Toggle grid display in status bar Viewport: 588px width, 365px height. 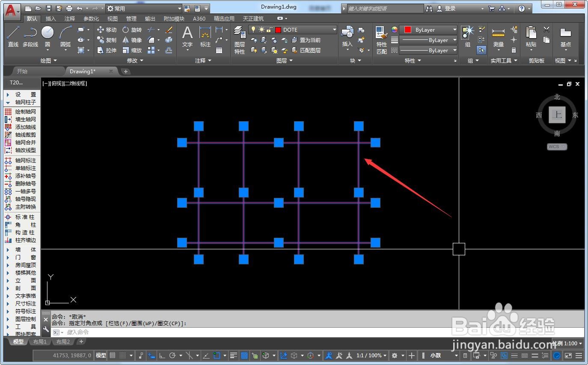coord(113,355)
